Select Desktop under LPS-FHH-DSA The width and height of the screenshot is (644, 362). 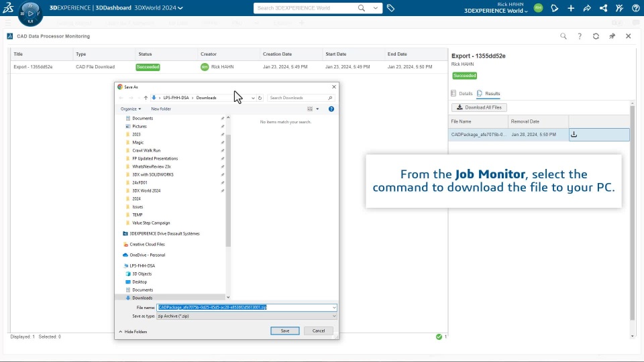[136, 282]
